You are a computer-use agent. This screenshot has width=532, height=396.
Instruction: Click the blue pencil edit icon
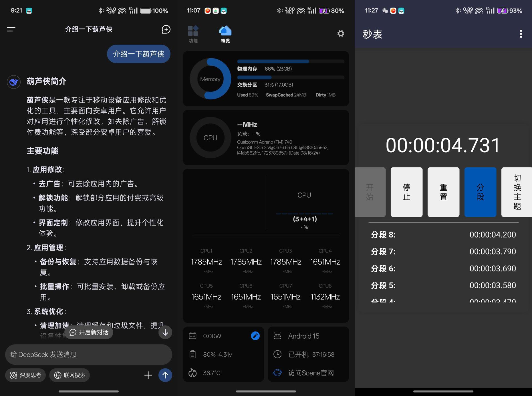255,336
